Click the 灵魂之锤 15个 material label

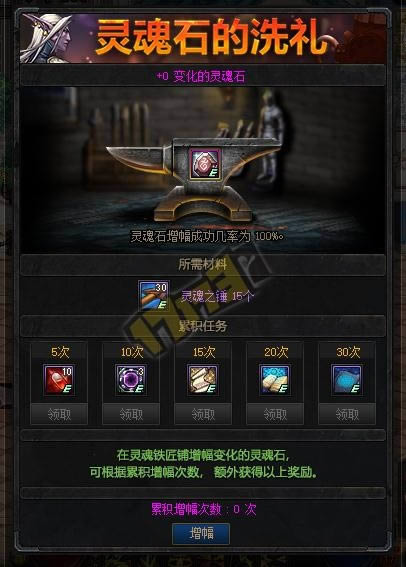[x=217, y=297]
